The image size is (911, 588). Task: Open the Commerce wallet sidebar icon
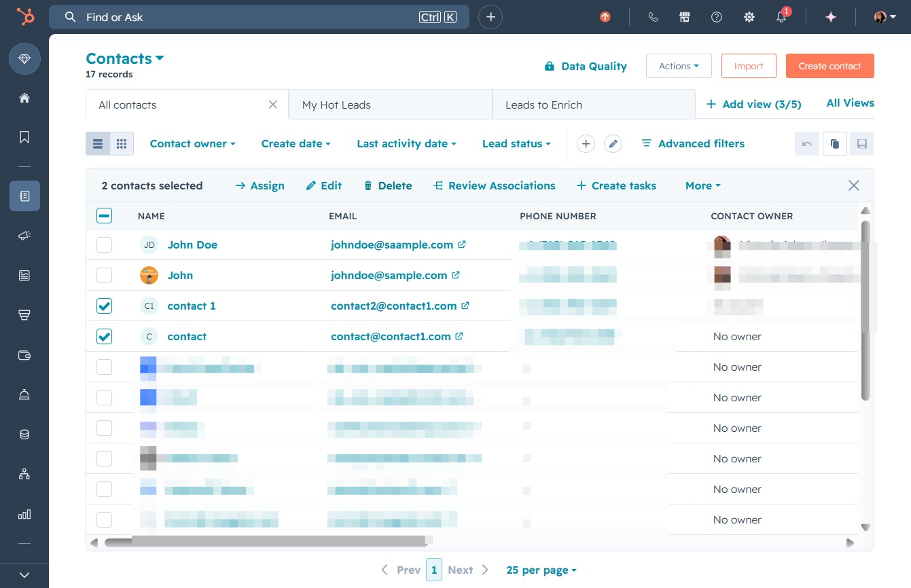click(x=24, y=355)
